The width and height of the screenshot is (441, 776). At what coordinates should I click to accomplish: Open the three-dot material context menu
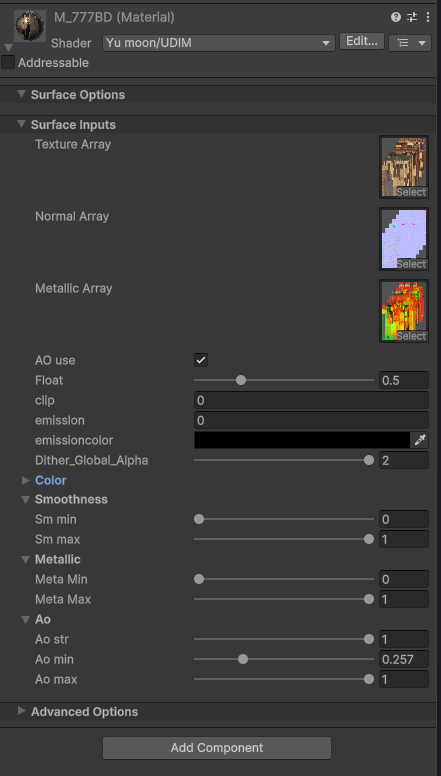point(428,17)
